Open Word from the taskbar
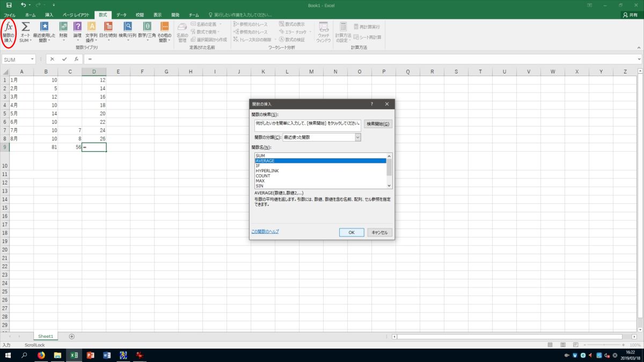The height and width of the screenshot is (362, 644). click(x=106, y=355)
